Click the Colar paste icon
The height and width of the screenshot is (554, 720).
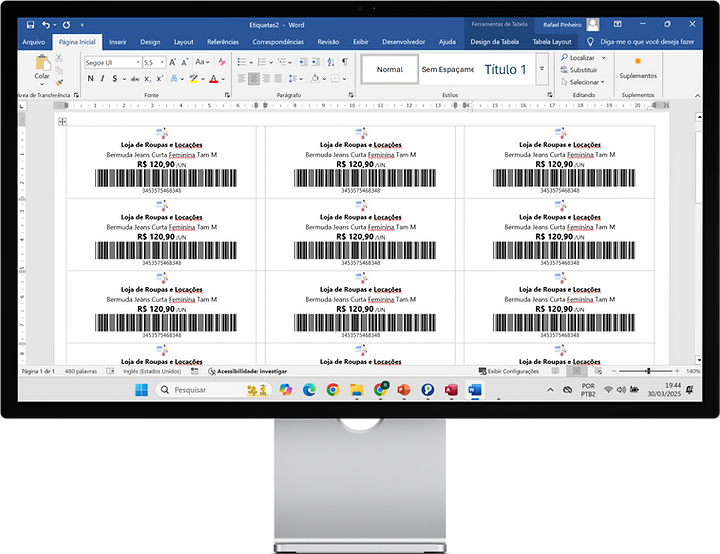pos(41,64)
